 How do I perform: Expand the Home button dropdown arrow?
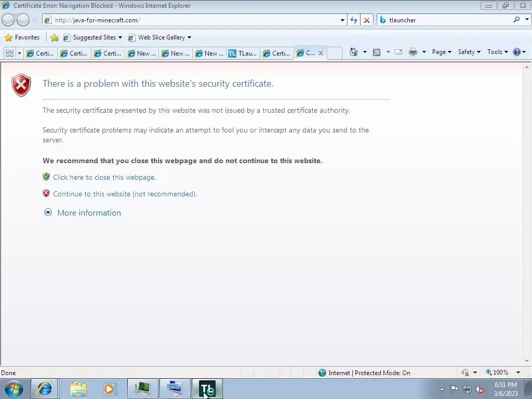pyautogui.click(x=365, y=52)
